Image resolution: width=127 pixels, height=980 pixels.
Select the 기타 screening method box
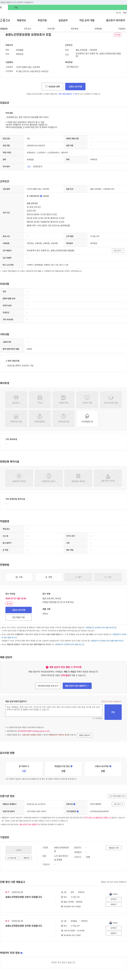(x=108, y=577)
